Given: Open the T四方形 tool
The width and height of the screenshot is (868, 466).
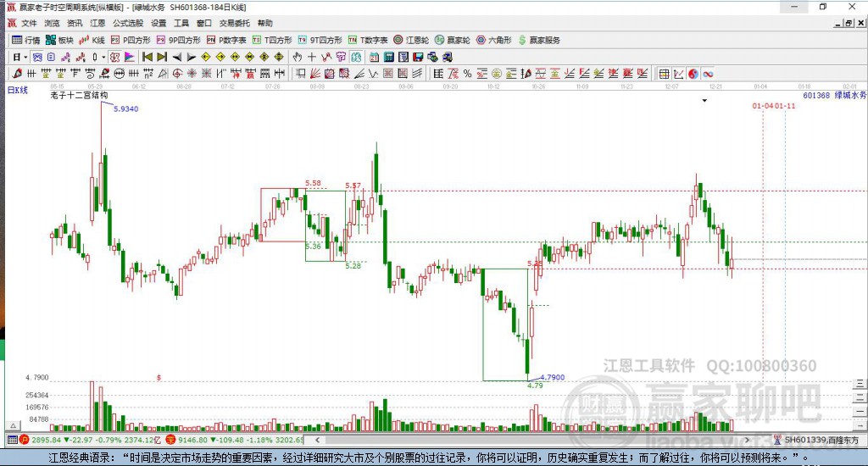Looking at the screenshot, I should point(272,40).
